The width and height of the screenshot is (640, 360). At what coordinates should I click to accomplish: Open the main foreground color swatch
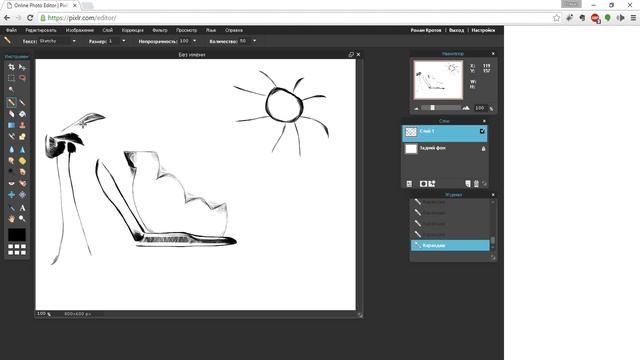pos(17,235)
